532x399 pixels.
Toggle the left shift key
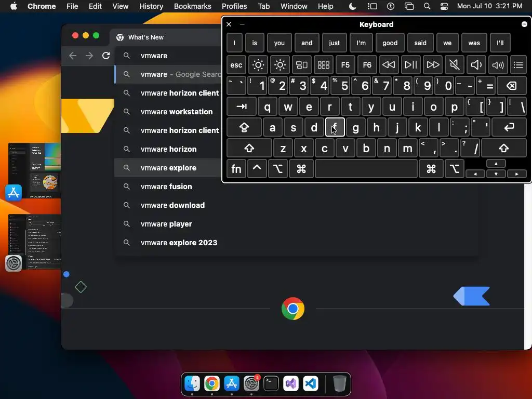click(249, 148)
